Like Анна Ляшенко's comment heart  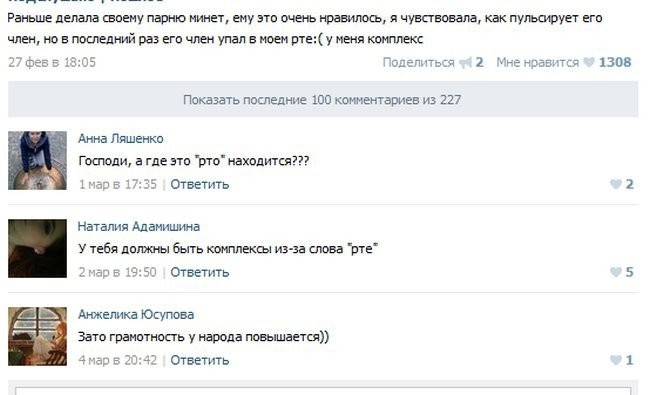[x=616, y=184]
